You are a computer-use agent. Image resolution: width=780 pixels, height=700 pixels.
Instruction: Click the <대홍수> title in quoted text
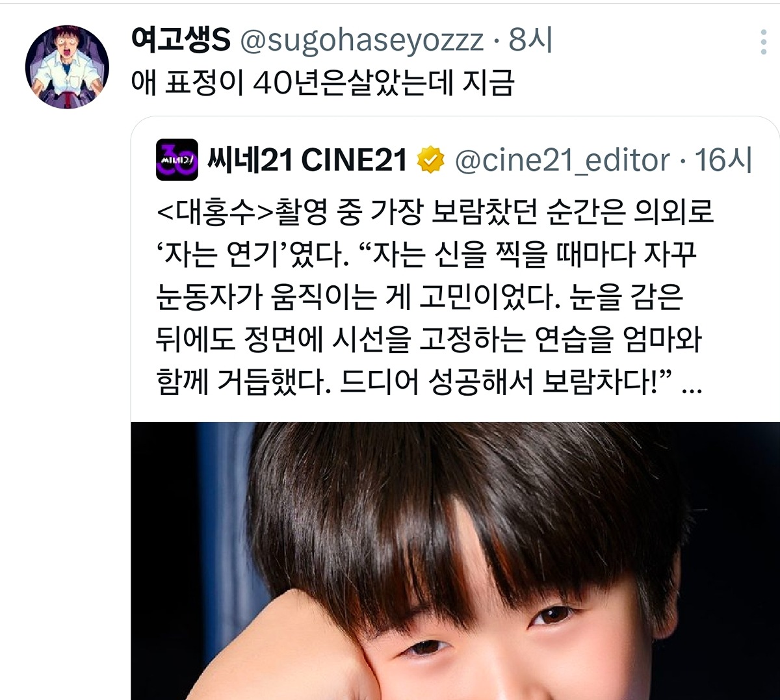[x=216, y=213]
